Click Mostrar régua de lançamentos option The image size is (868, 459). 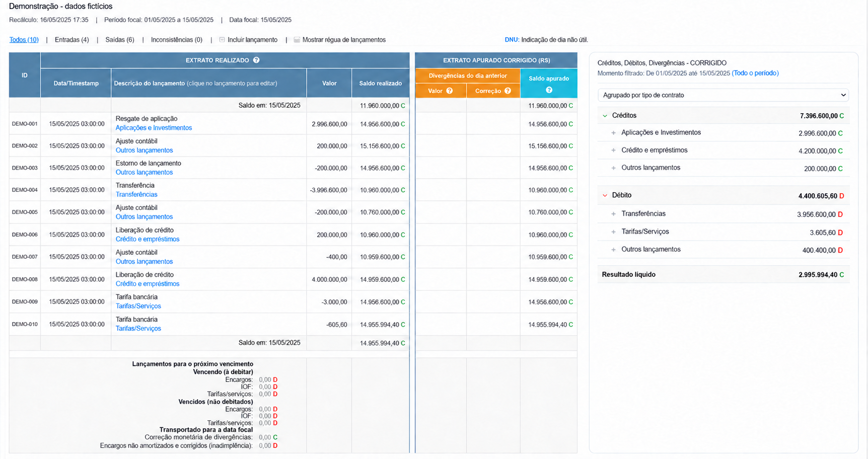[x=344, y=40]
